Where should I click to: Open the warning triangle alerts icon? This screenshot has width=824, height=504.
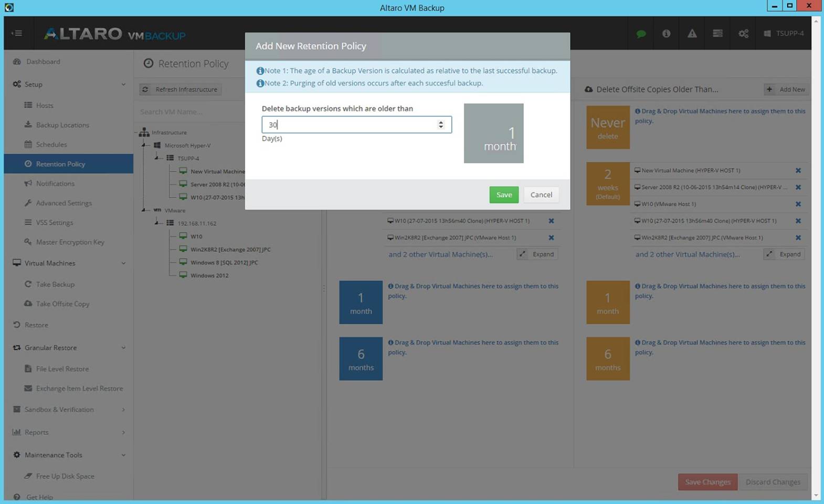[692, 34]
